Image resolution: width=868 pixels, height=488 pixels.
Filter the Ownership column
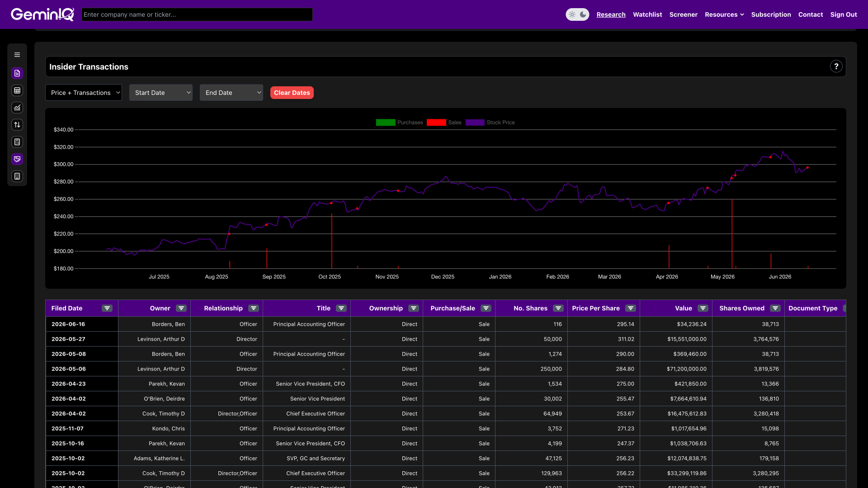point(414,308)
